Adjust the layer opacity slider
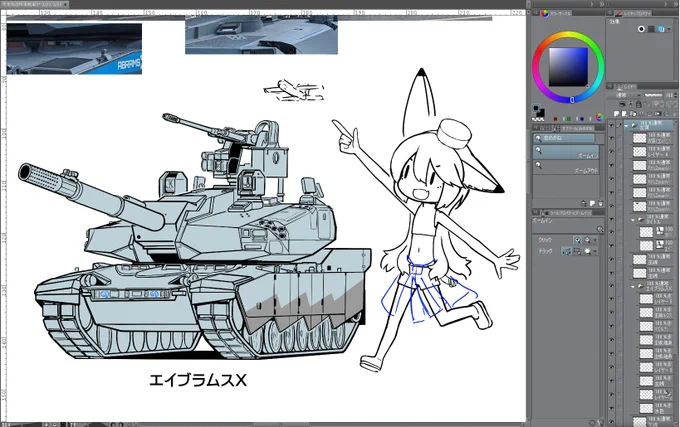Viewport: 680px width, 427px height. point(654,95)
